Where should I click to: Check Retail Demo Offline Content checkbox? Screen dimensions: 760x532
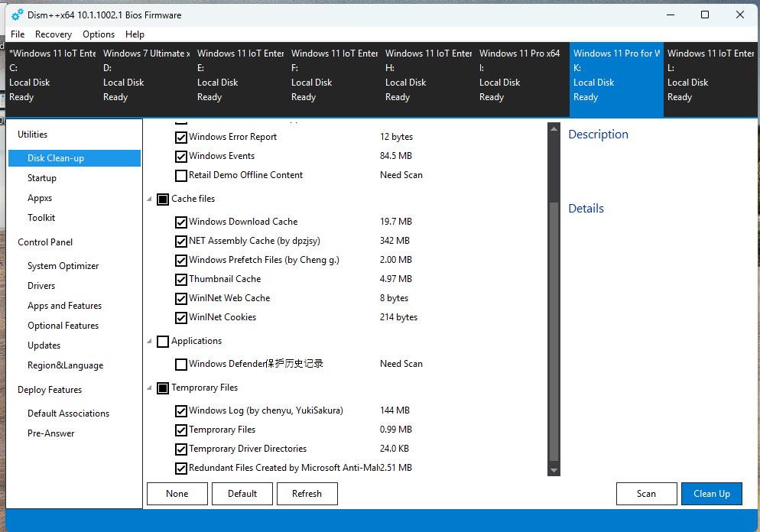coord(181,175)
